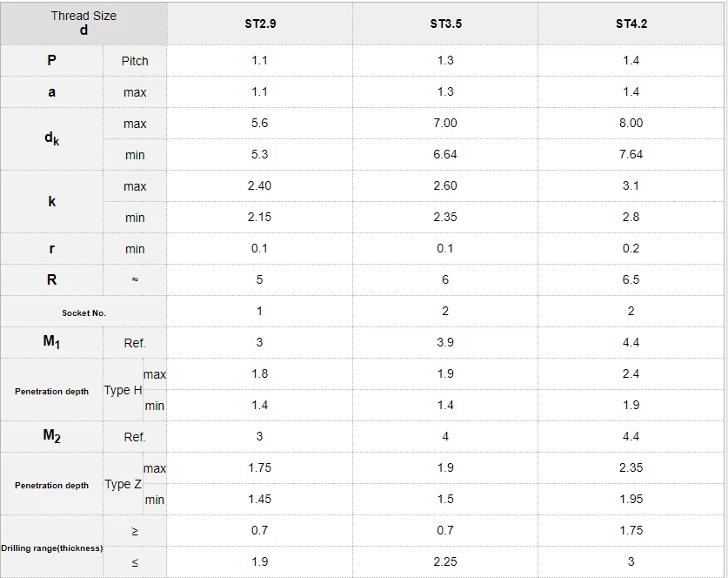Select the 1.75 Type Z max value under ST2.9
728x578 pixels.
[259, 467]
